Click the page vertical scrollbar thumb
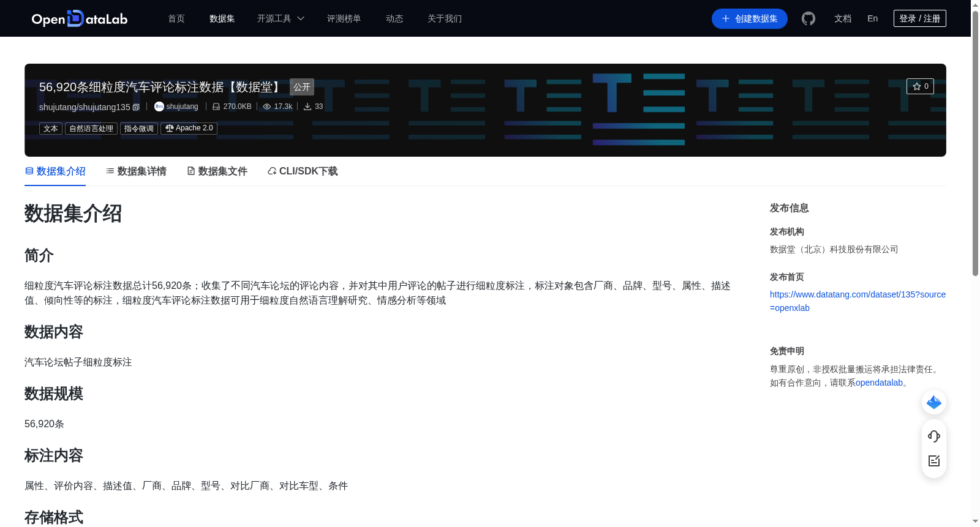Screen dimensions: 980x527 tap(975, 143)
